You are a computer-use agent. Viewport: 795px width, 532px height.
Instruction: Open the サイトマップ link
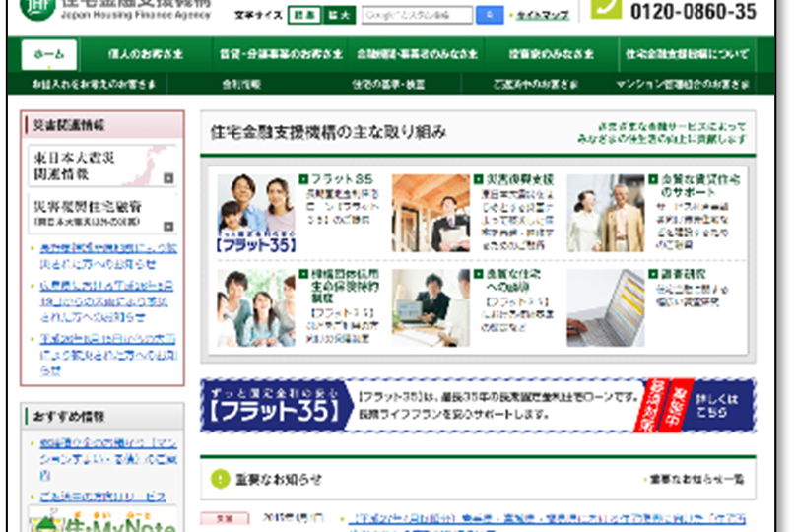click(543, 15)
